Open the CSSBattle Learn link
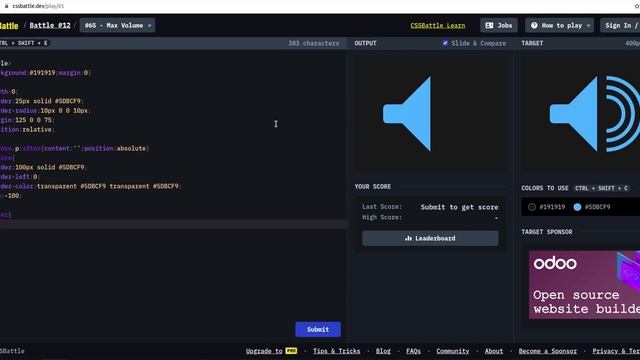Screen dimensions: 640x360 tap(438, 25)
